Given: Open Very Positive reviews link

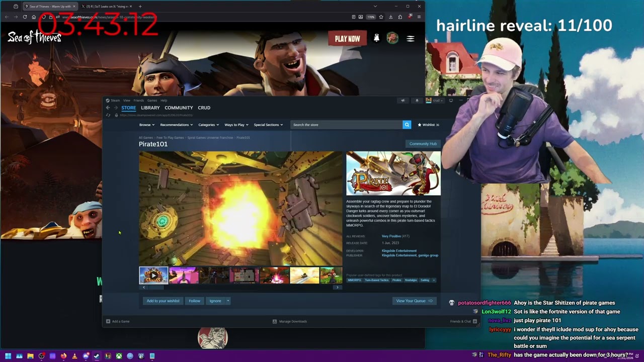Looking at the screenshot, I should point(391,236).
